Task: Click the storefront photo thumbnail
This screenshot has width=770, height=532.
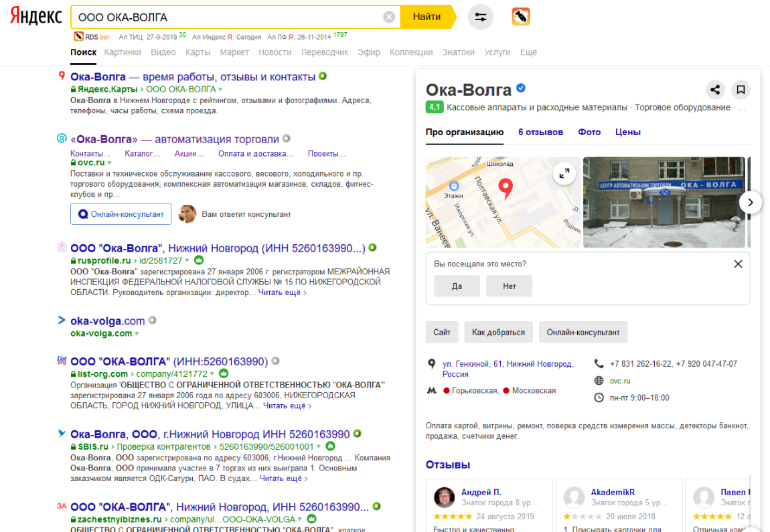Action: pyautogui.click(x=664, y=202)
